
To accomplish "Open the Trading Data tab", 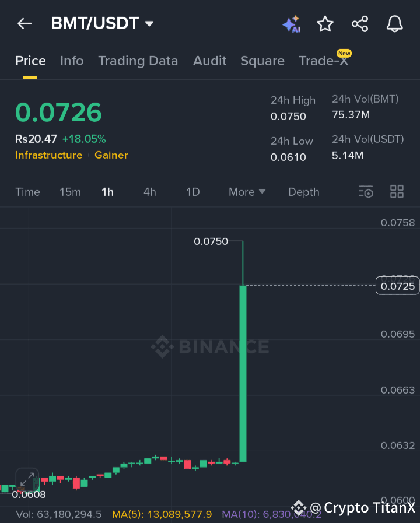I will [x=138, y=61].
